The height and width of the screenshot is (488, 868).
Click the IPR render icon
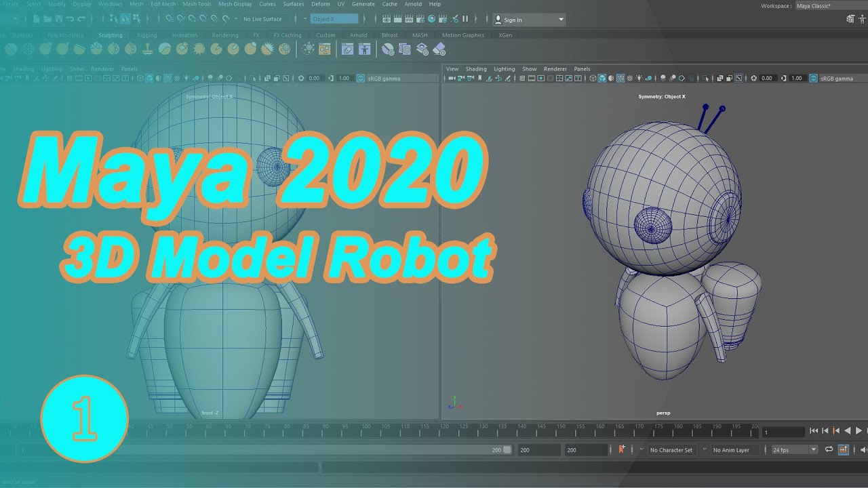click(x=409, y=19)
